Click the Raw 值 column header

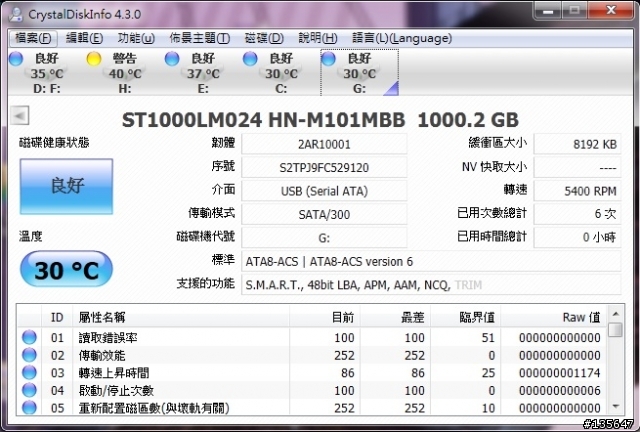click(554, 317)
